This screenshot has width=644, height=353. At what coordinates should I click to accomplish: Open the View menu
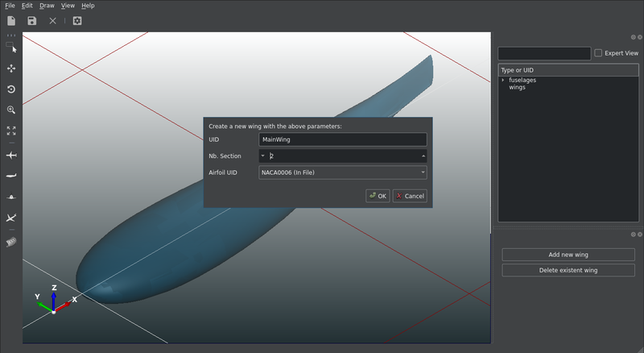pyautogui.click(x=68, y=6)
